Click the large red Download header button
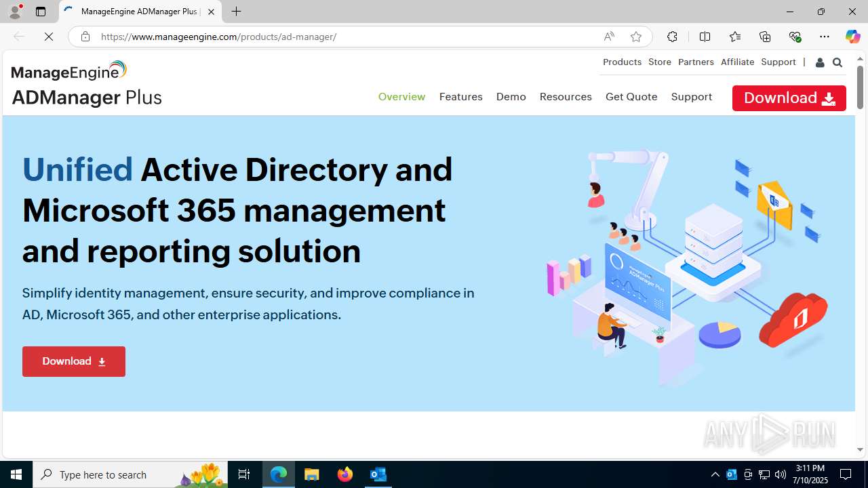Screen dimensions: 868x488 [789, 98]
